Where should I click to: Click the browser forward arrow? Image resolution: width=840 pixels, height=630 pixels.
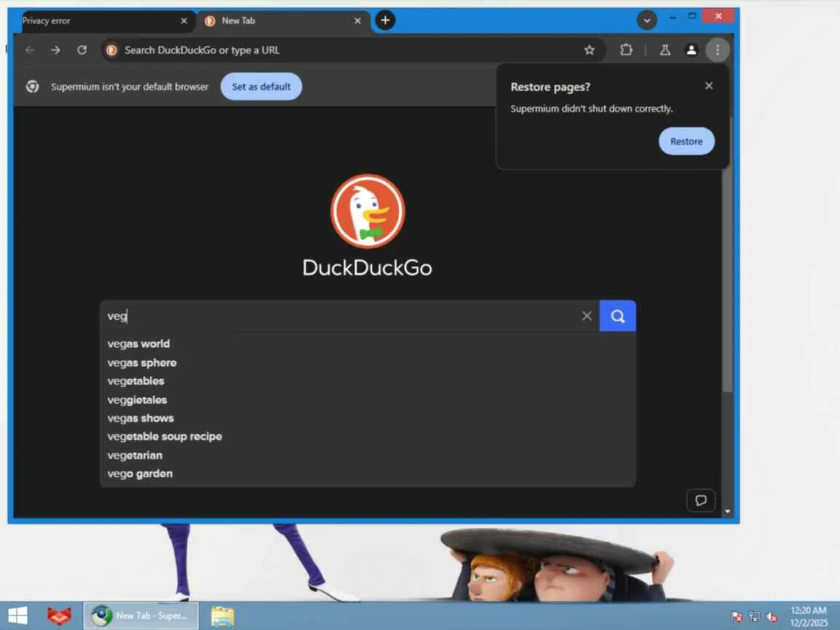(x=55, y=50)
